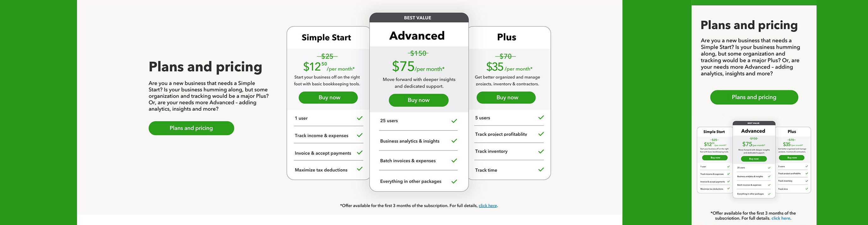This screenshot has height=225, width=868.
Task: Click Buy now under Simple Start plan
Action: [328, 98]
